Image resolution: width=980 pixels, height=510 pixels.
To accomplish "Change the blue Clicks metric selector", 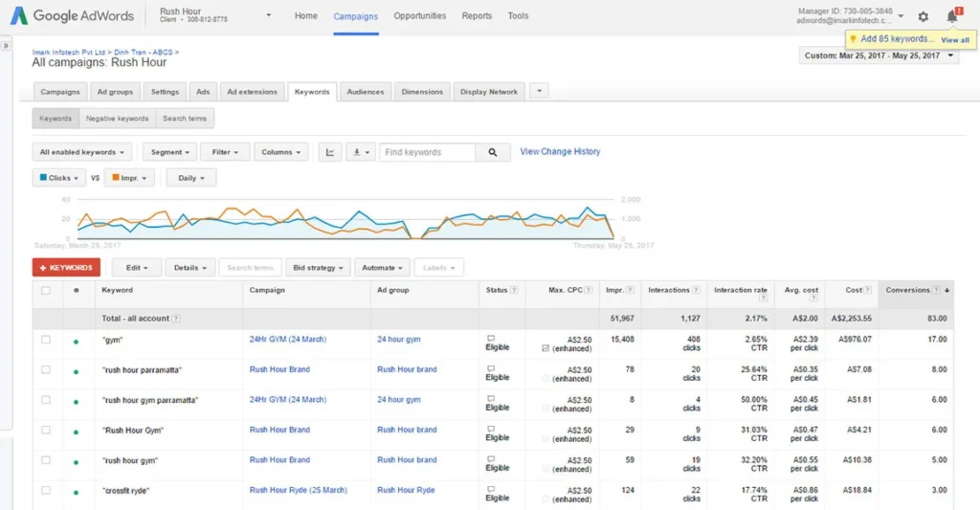I will pos(59,178).
